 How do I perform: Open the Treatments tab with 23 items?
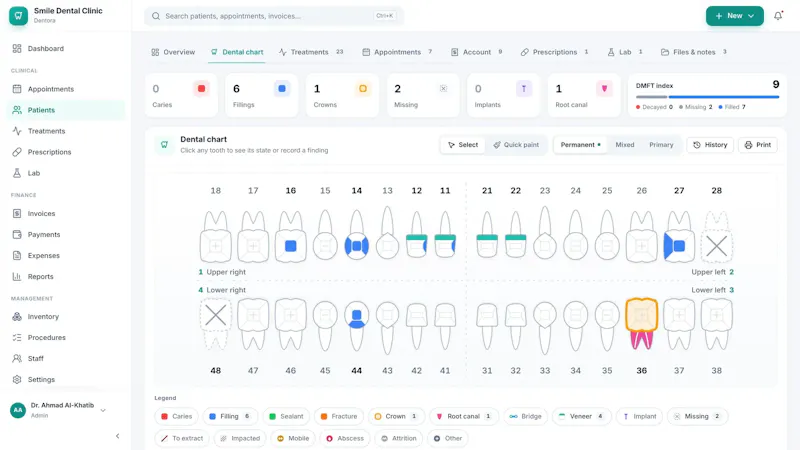311,52
